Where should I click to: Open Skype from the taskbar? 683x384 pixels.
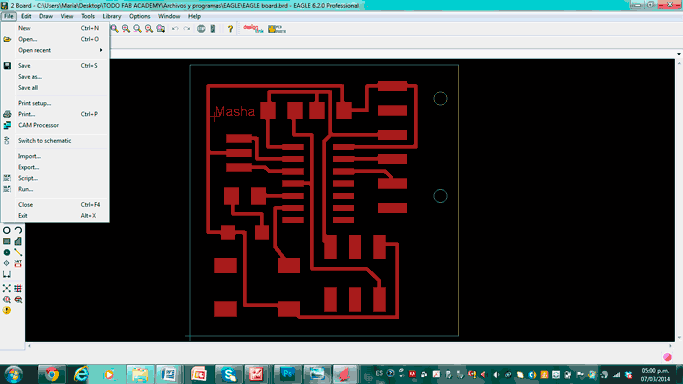[x=228, y=374]
